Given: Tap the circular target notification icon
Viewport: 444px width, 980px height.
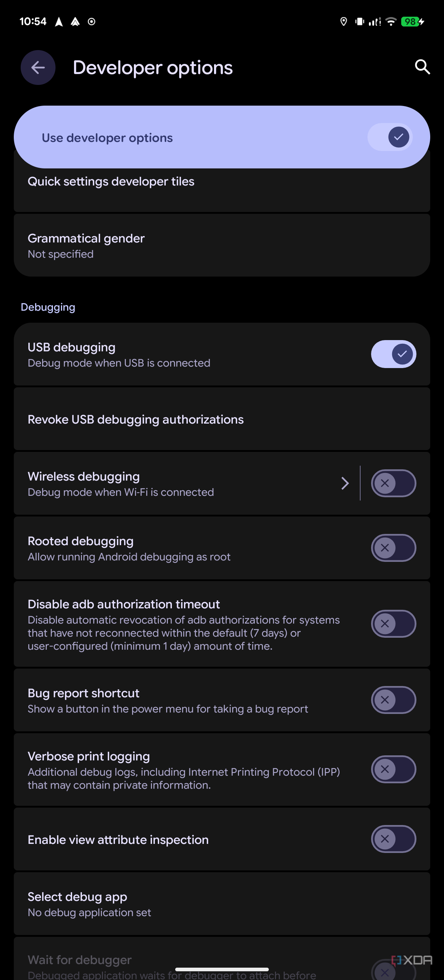Looking at the screenshot, I should 91,22.
